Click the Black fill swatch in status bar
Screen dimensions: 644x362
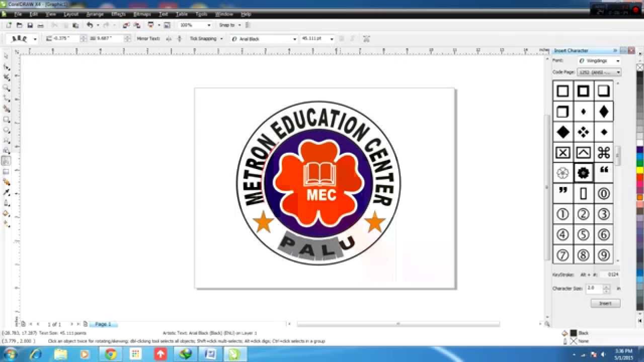click(574, 333)
